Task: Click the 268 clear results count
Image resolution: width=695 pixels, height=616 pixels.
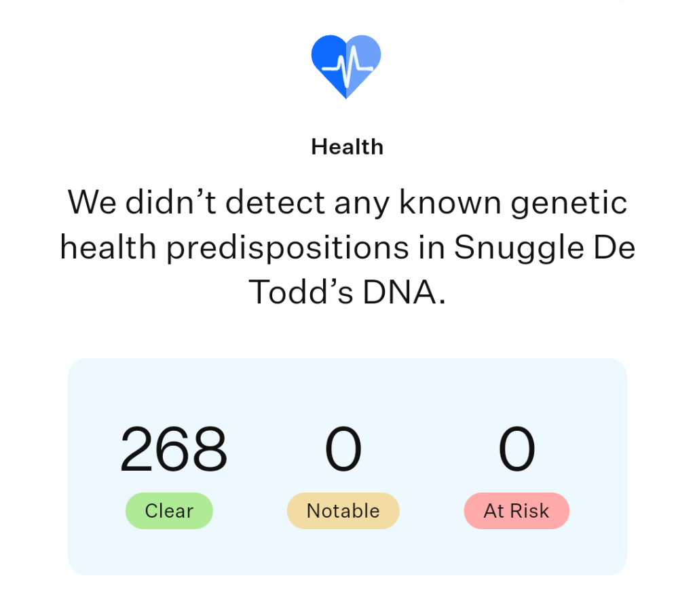Action: click(173, 449)
